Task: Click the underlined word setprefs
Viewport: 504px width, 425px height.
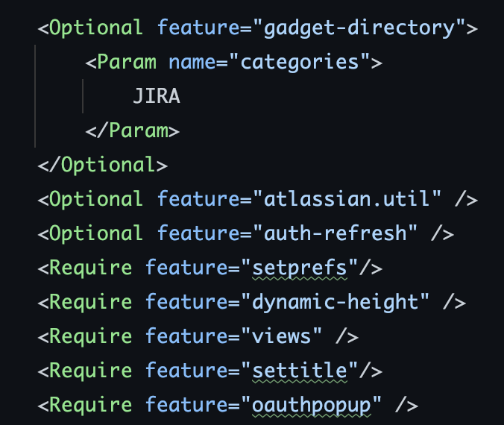Action: click(x=300, y=268)
